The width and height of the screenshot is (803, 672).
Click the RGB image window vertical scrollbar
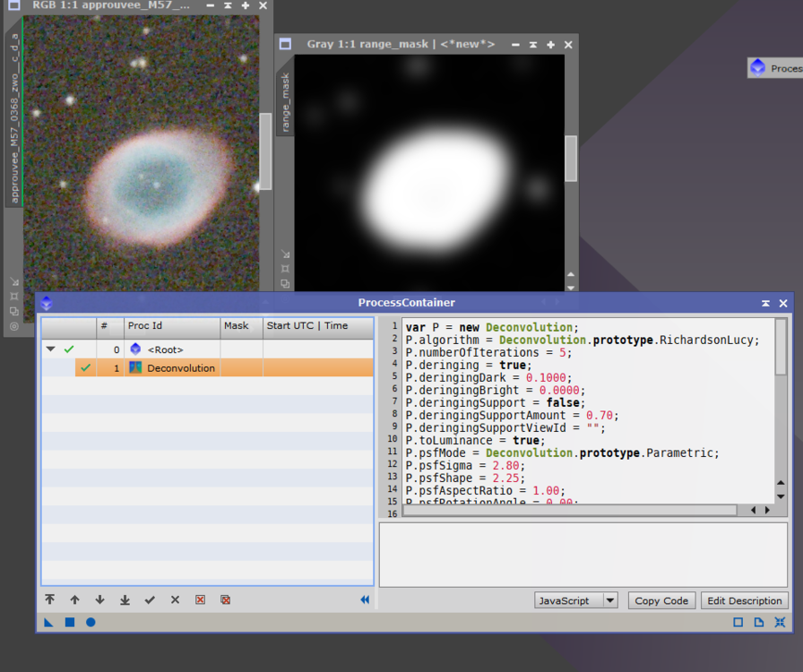pos(265,151)
